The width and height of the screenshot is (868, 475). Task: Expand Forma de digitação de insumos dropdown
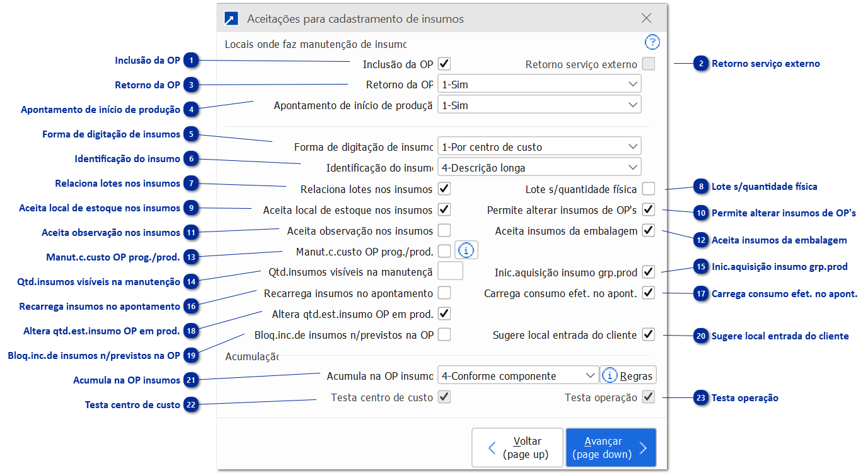[539, 146]
